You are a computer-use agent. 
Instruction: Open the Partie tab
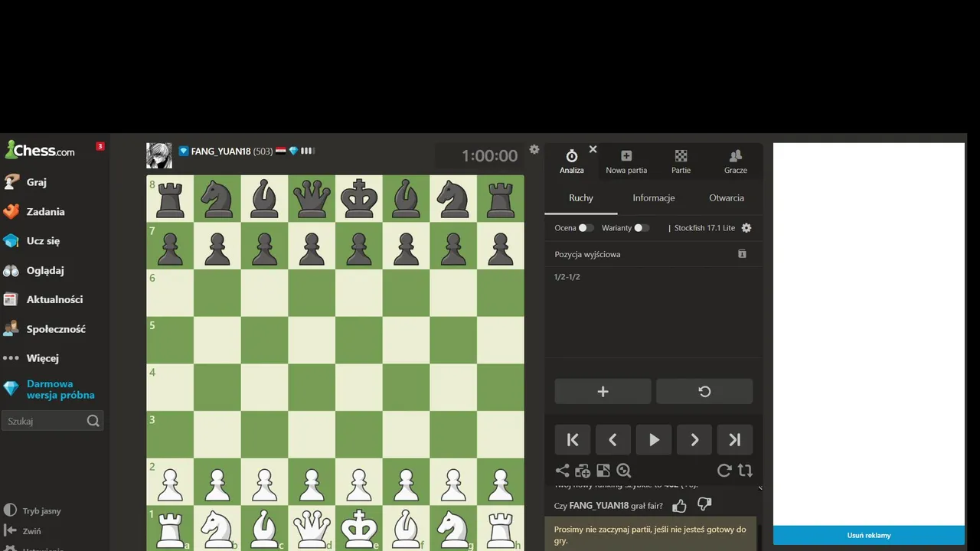coord(681,162)
